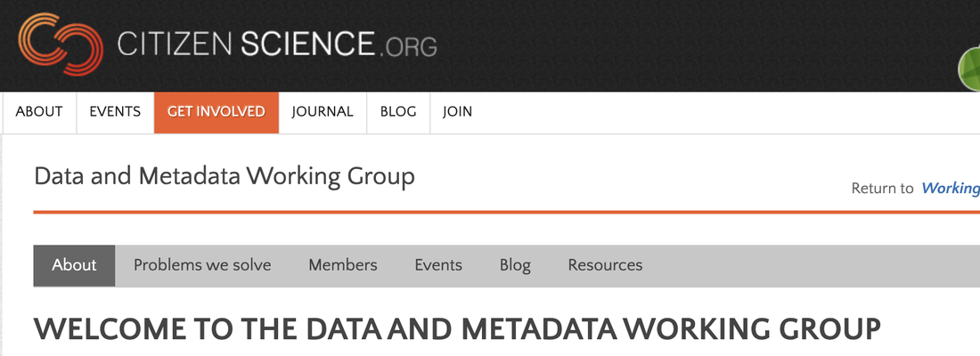
Task: Click the WELCOME TO THE DATA AND METADATA heading
Action: tap(458, 329)
